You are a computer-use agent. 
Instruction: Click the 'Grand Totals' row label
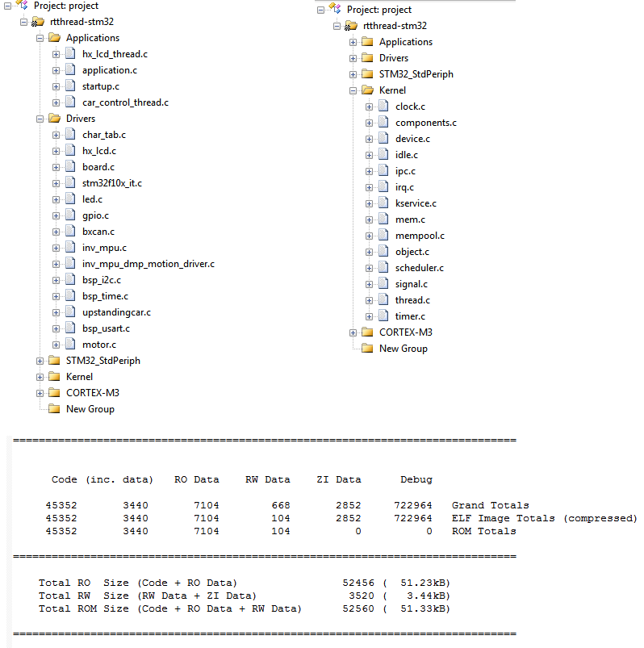click(490, 505)
